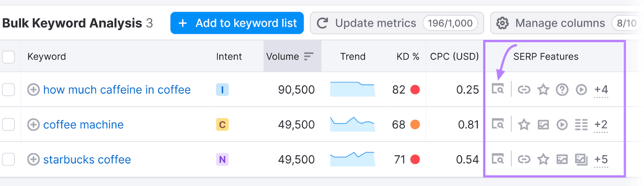The width and height of the screenshot is (644, 186).
Task: Open the Manage columns settings
Action: click(x=559, y=23)
